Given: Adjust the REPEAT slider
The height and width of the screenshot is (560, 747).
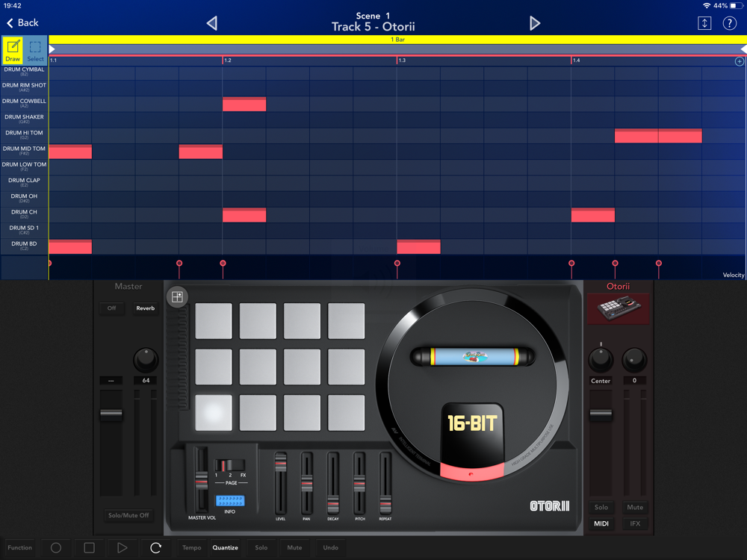Looking at the screenshot, I should click(x=385, y=503).
